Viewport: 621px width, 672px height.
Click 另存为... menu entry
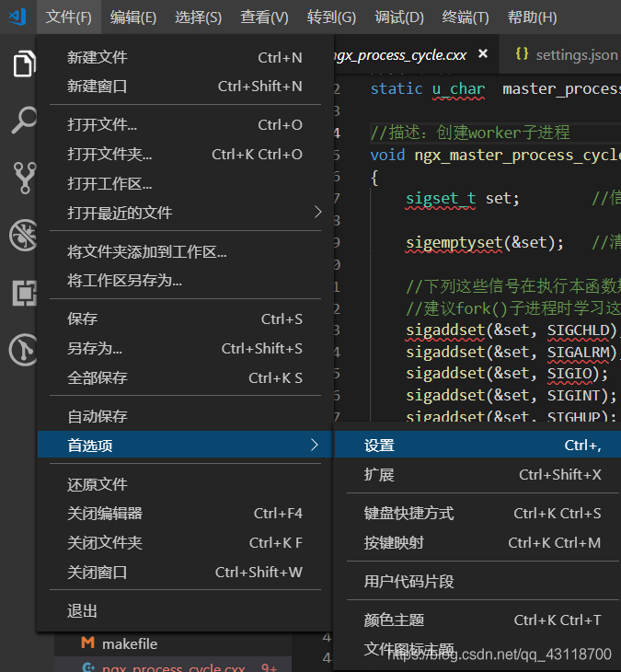(x=185, y=349)
